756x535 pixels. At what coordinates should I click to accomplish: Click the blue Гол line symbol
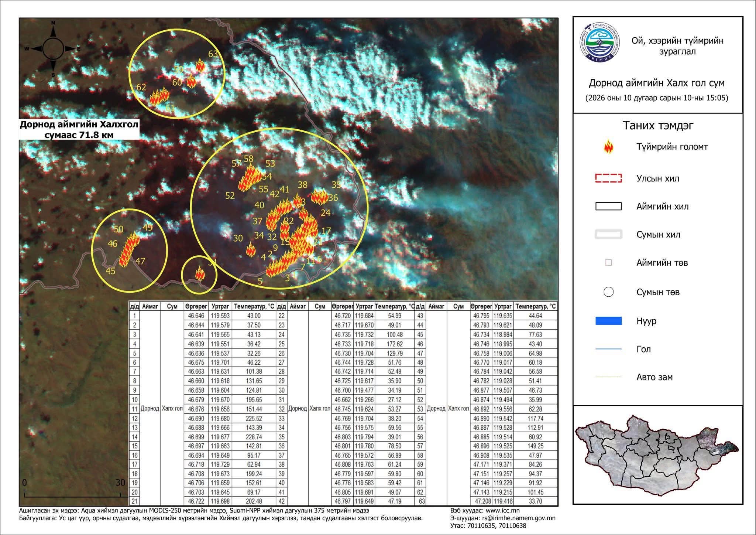pyautogui.click(x=608, y=349)
